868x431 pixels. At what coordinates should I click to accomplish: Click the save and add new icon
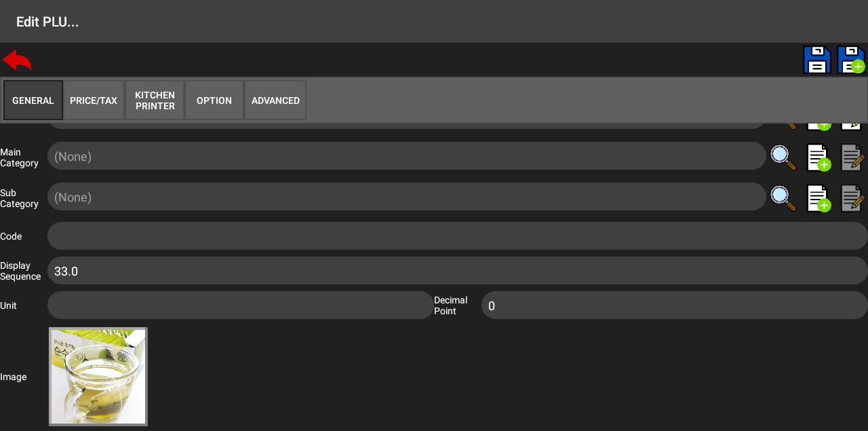850,60
